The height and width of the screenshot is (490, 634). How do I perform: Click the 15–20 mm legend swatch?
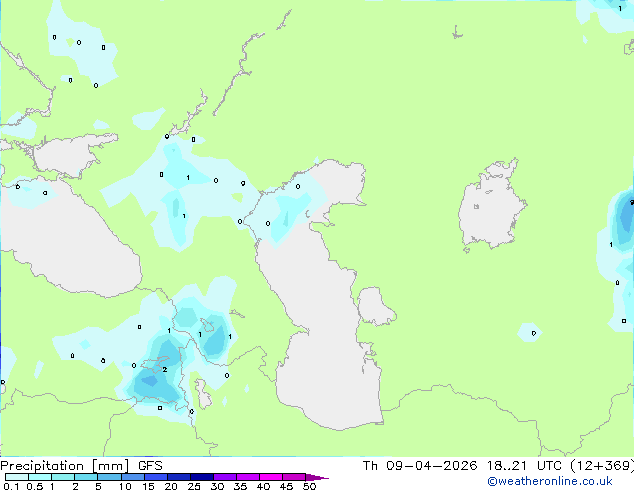coord(156,477)
